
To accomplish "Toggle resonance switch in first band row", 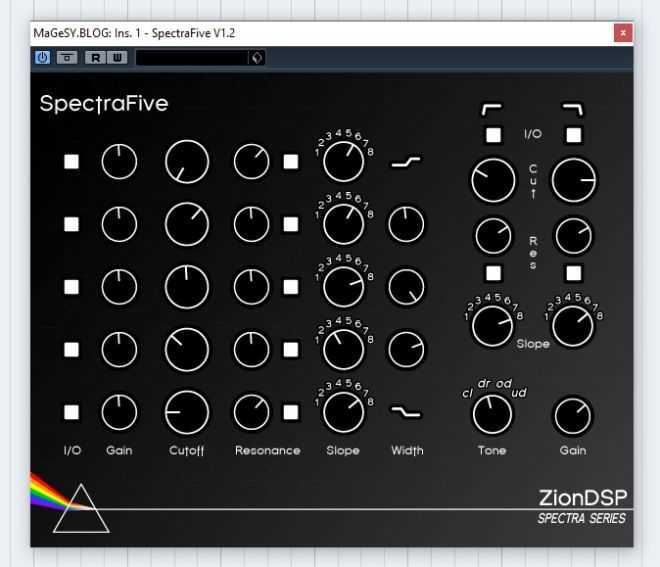I will click(x=291, y=162).
